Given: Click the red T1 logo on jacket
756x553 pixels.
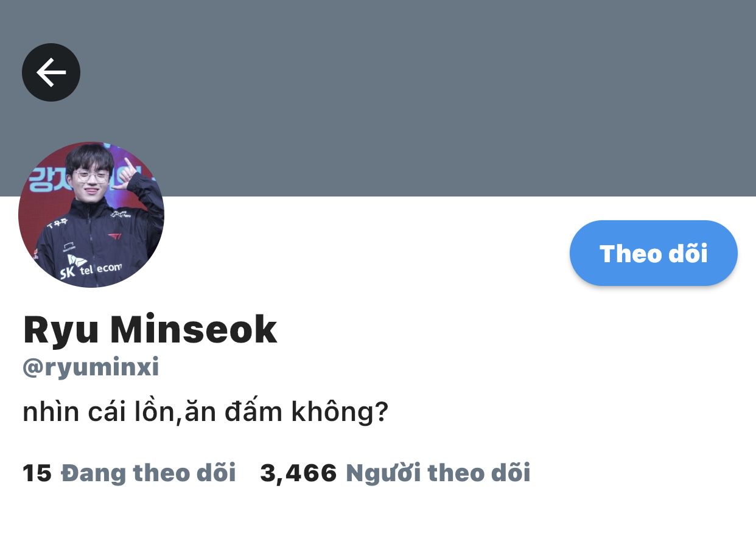Looking at the screenshot, I should tap(115, 236).
